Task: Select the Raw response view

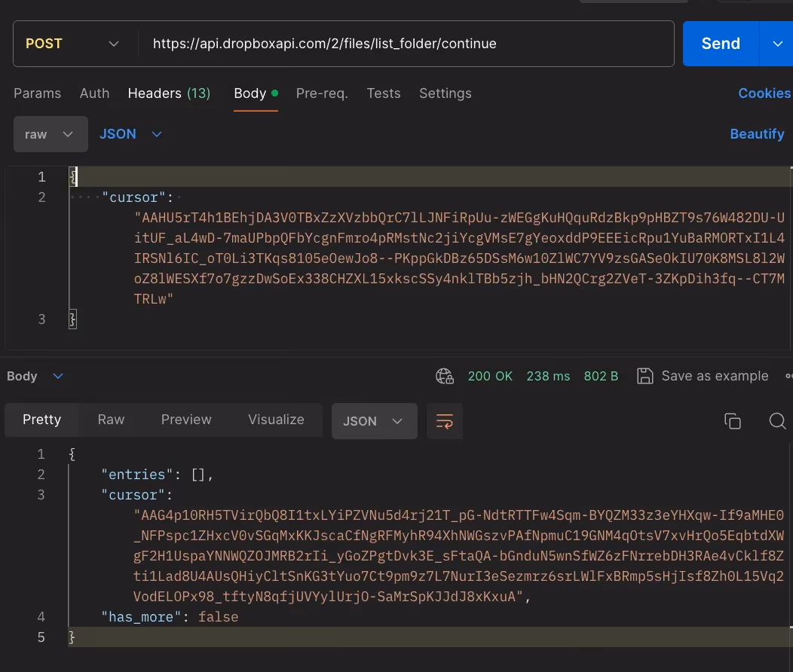Action: pyautogui.click(x=112, y=420)
